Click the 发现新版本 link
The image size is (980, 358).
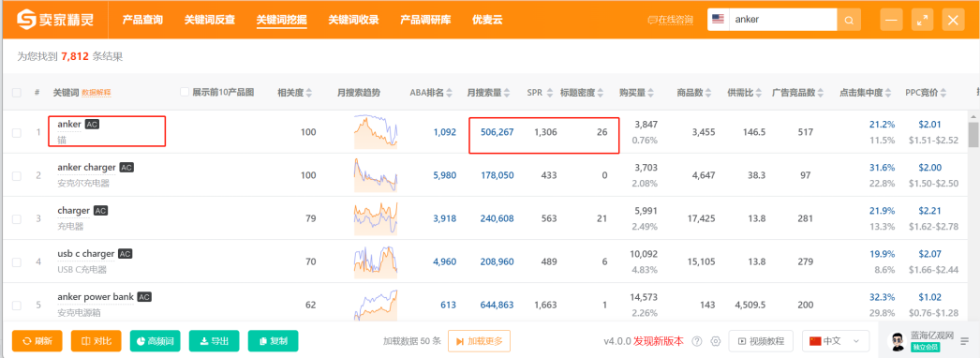659,341
